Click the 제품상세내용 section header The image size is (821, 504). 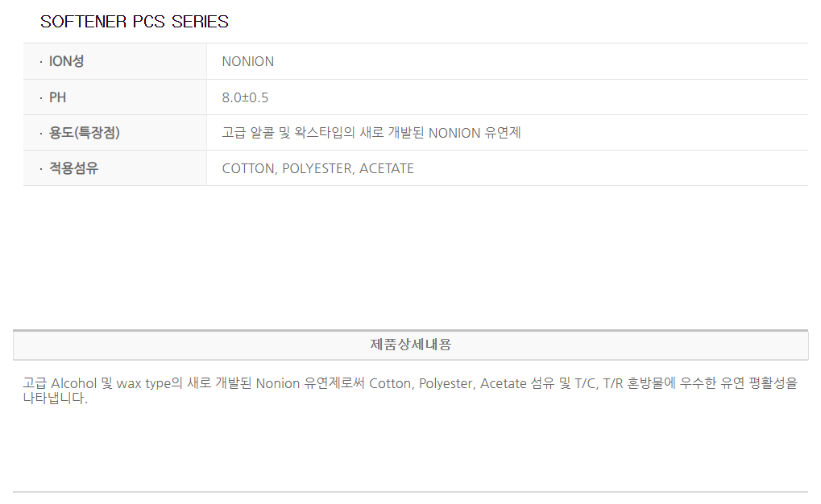pos(411,345)
